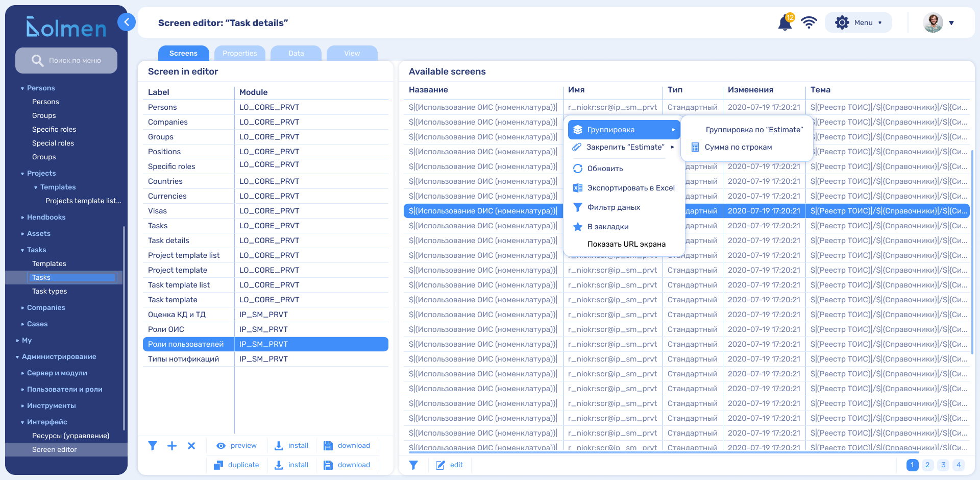Click install in the top toolbar row
This screenshot has width=980, height=480.
tap(291, 446)
